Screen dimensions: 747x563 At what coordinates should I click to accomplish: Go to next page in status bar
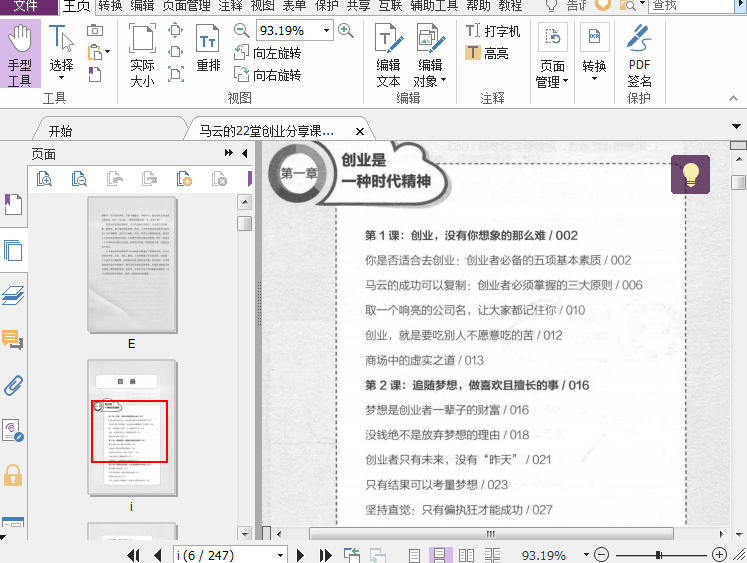click(x=300, y=555)
